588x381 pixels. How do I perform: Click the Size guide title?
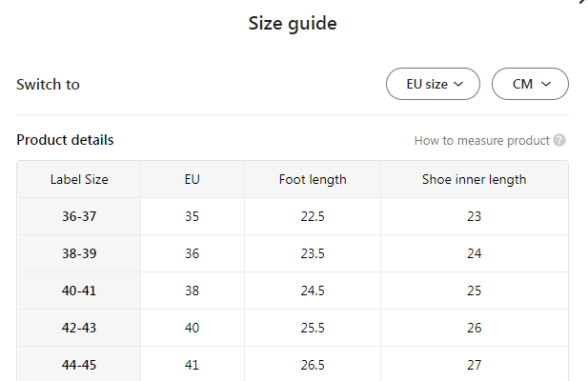click(293, 24)
